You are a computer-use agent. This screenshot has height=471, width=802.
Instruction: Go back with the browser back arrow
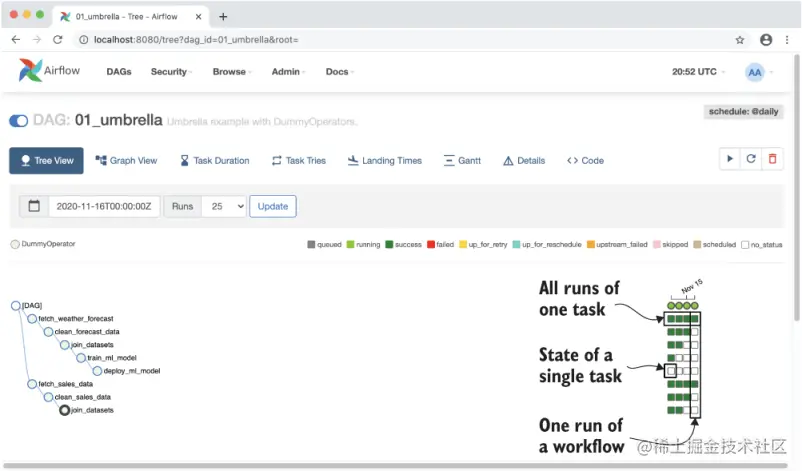(16, 39)
